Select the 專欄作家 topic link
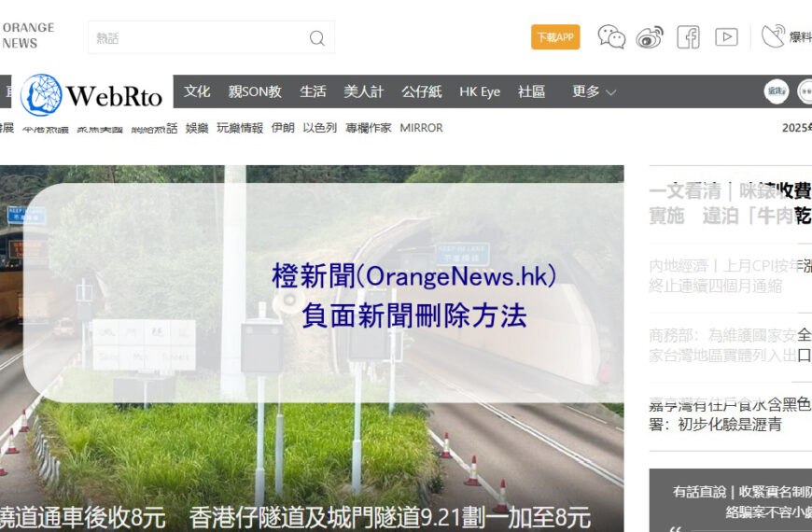 point(368,128)
